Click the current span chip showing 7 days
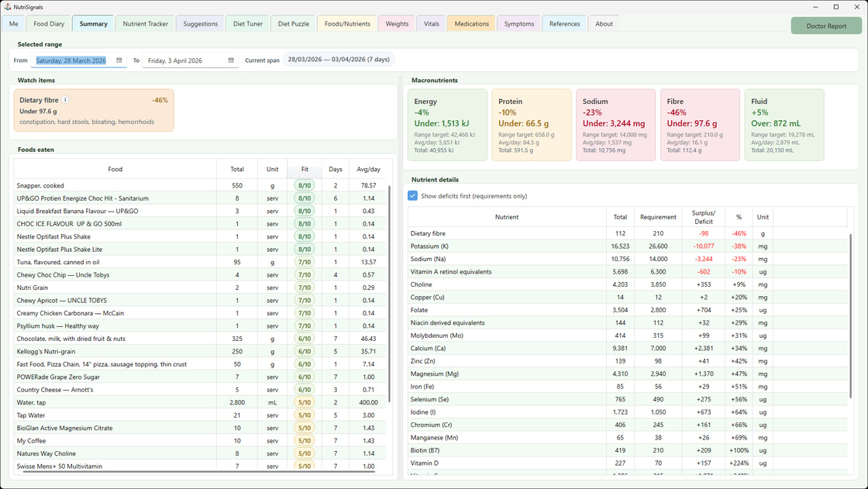Image resolution: width=868 pixels, height=489 pixels. (x=339, y=59)
